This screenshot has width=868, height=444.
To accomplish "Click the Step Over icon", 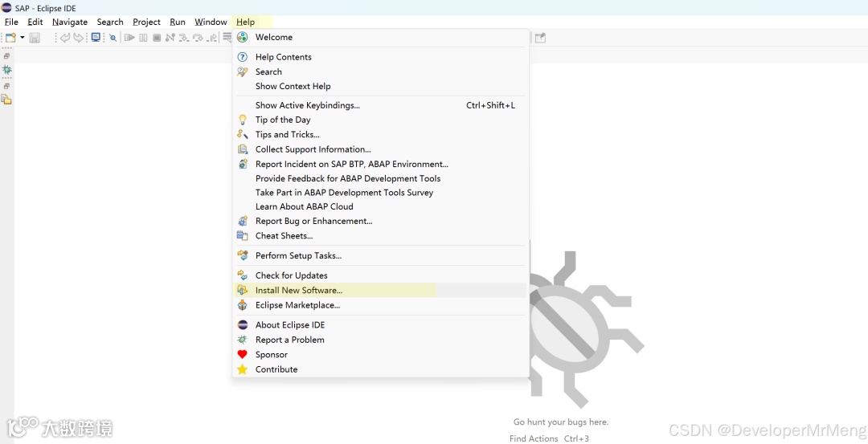I will click(x=199, y=38).
